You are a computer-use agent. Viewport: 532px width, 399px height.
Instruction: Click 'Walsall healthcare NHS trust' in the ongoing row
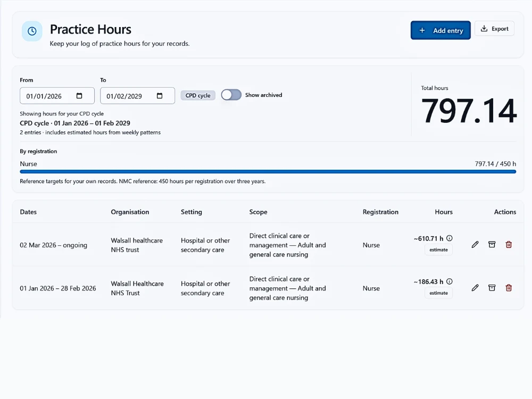137,245
